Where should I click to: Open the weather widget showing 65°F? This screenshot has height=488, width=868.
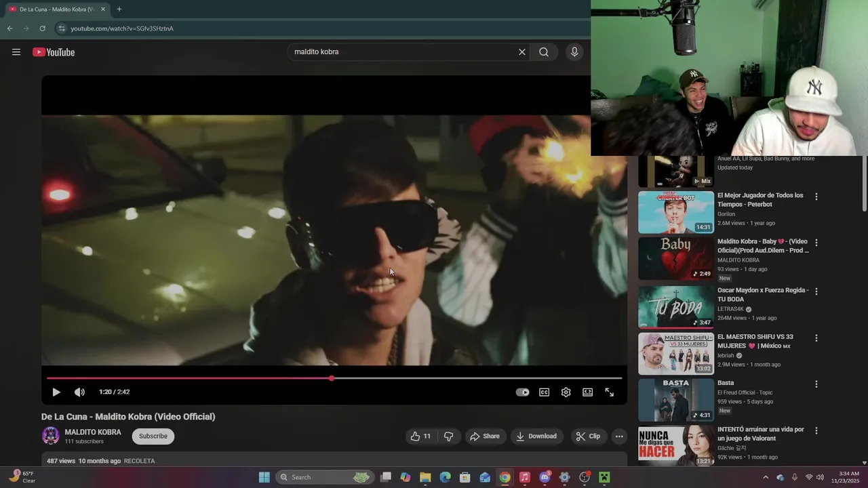22,477
